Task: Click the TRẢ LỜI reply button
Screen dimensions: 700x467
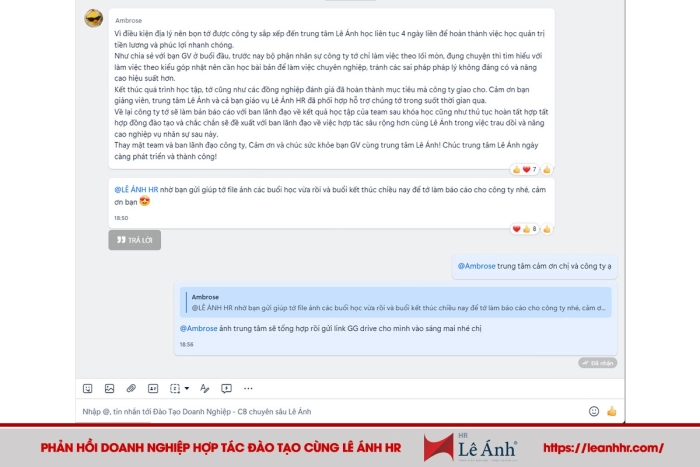Action: [x=134, y=240]
